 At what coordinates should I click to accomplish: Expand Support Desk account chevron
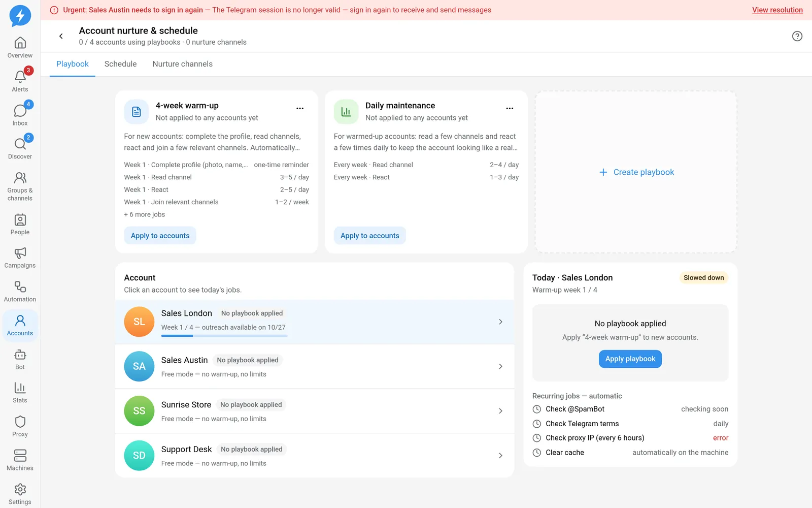(x=500, y=456)
